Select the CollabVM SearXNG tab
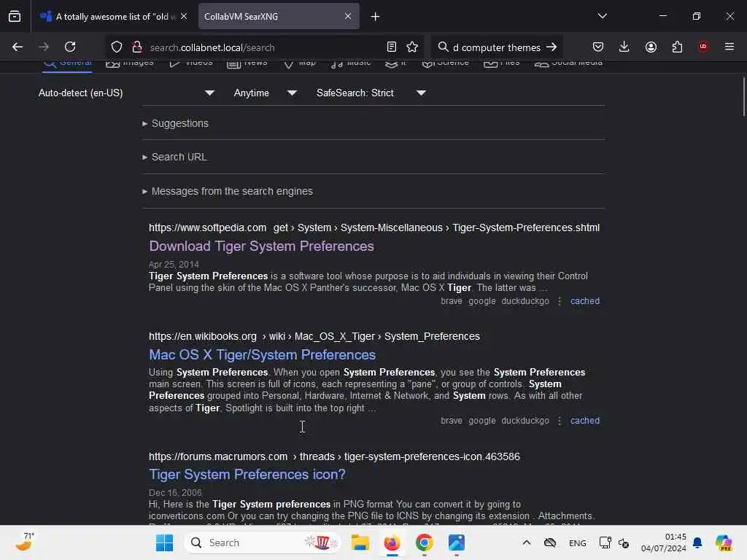The width and height of the screenshot is (747, 560). point(279,16)
